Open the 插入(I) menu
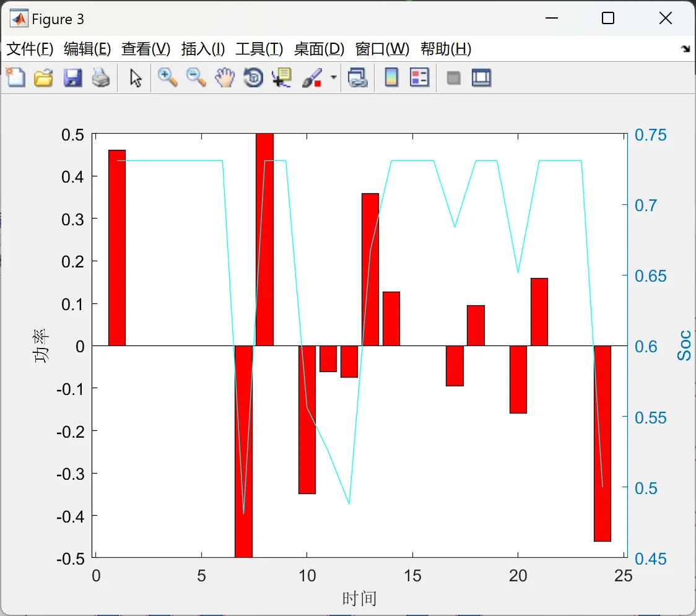Screen dimensions: 696x616 203,49
